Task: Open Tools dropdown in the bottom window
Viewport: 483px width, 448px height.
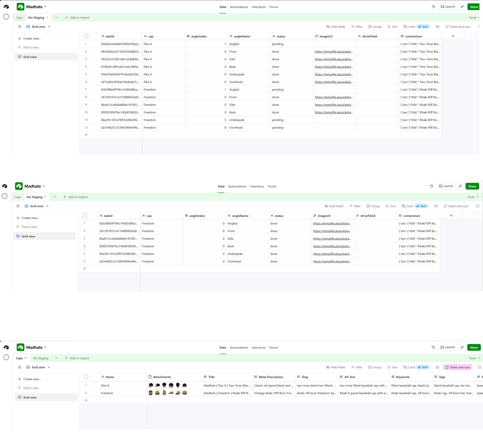Action: click(x=474, y=358)
